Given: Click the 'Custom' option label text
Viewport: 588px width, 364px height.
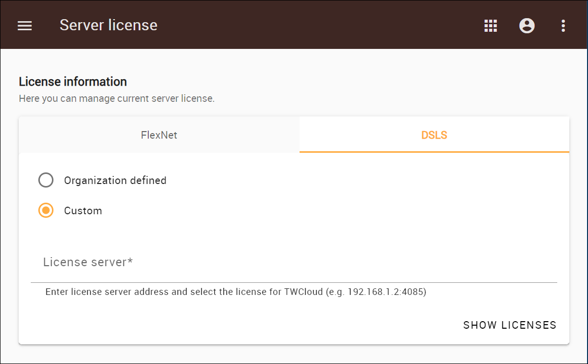Looking at the screenshot, I should tap(83, 211).
